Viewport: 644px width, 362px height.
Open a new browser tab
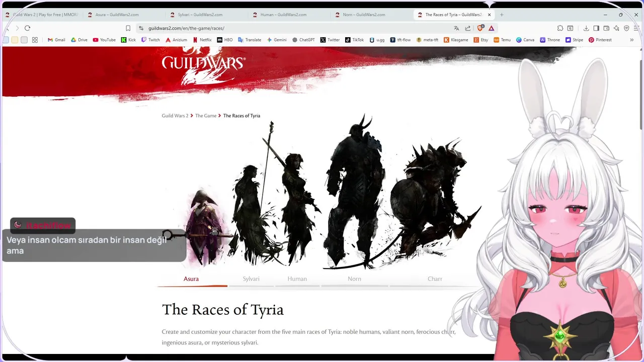coord(502,15)
